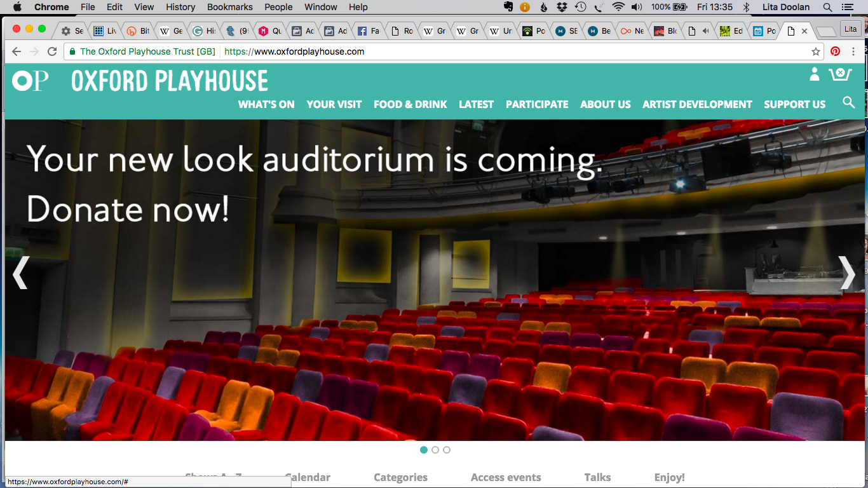Click the site search magnifier icon
The height and width of the screenshot is (488, 868).
[848, 102]
